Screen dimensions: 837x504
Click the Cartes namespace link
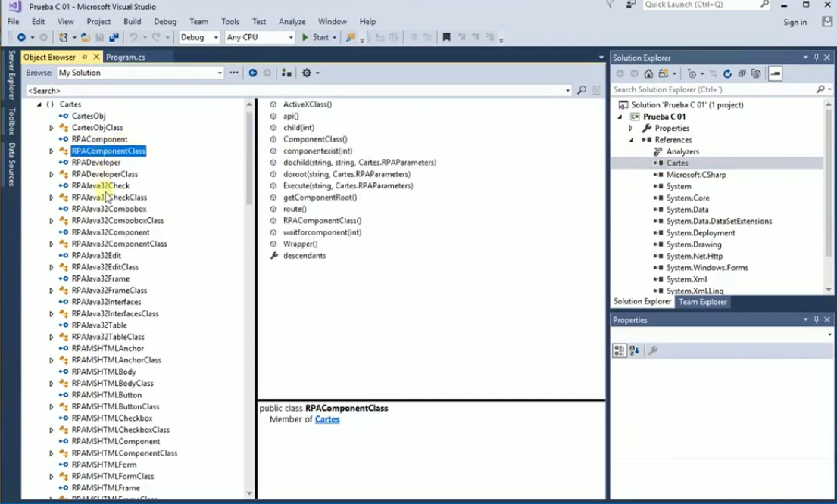[327, 419]
